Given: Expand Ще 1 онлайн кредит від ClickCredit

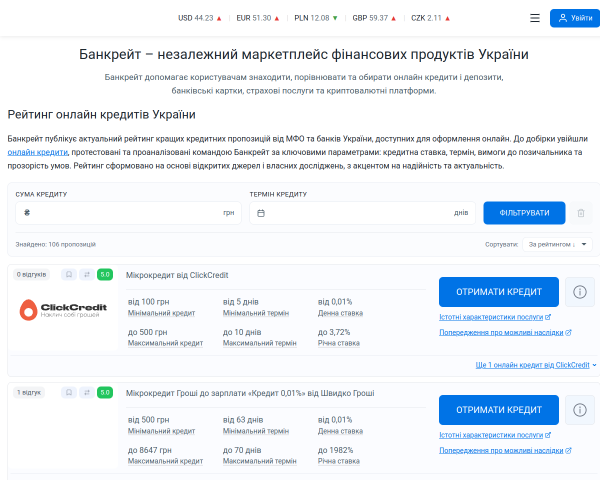Looking at the screenshot, I should [536, 365].
